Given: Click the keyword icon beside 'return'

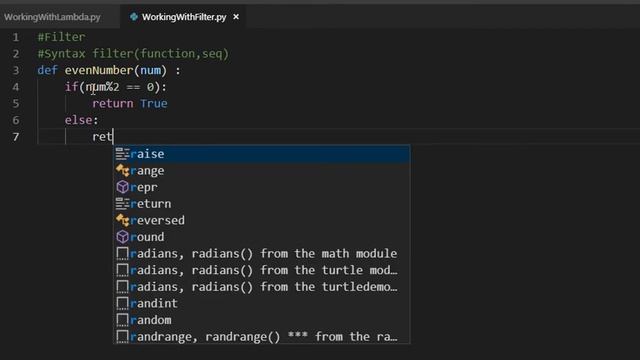Looking at the screenshot, I should click(122, 204).
